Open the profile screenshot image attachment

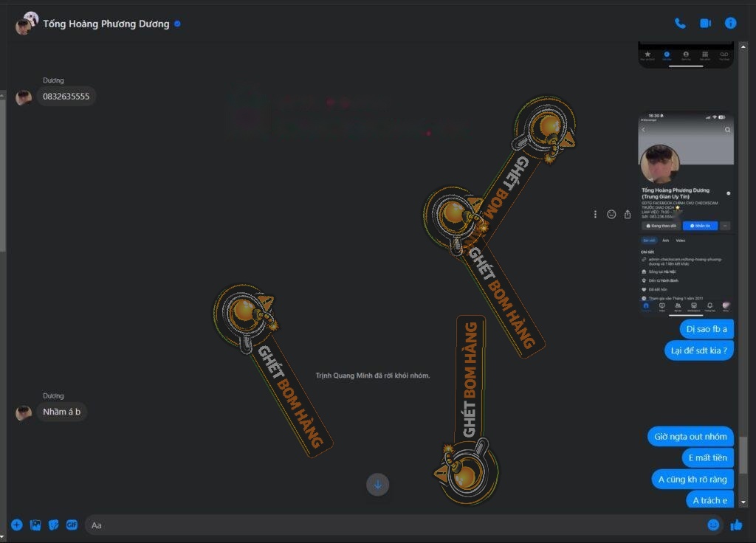point(686,214)
